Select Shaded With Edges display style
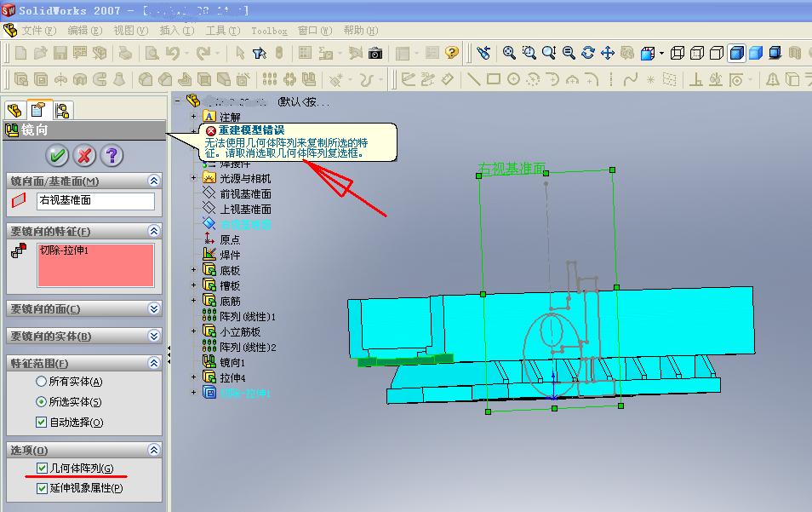Viewport: 812px width, 512px height. [x=736, y=53]
